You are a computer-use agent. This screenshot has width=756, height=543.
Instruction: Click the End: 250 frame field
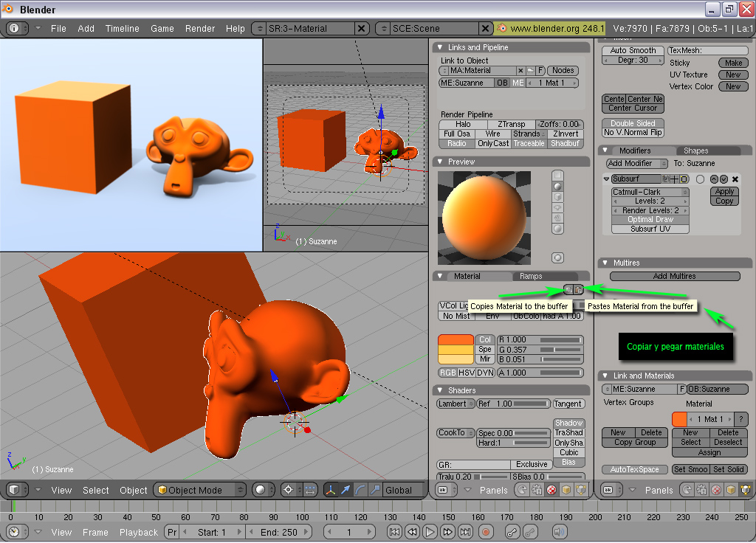[278, 533]
